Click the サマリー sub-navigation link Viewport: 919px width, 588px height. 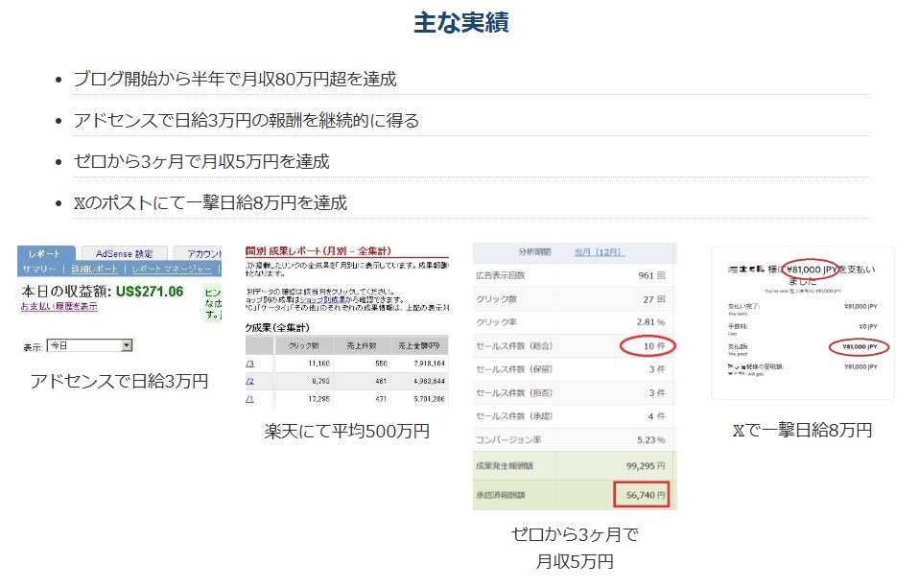[40, 270]
